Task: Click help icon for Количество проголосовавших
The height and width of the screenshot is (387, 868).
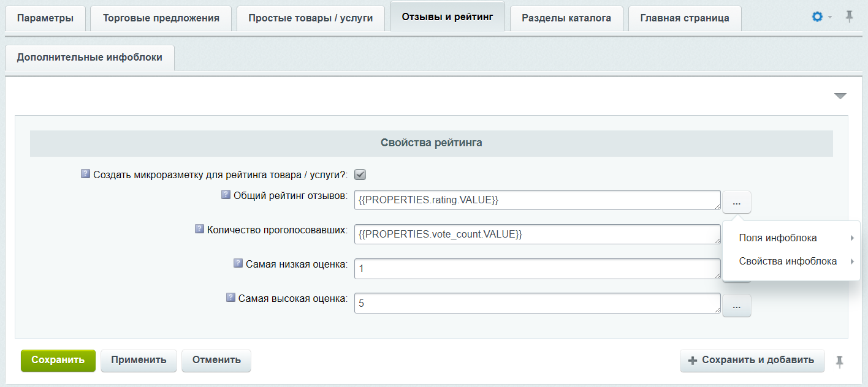Action: 200,229
